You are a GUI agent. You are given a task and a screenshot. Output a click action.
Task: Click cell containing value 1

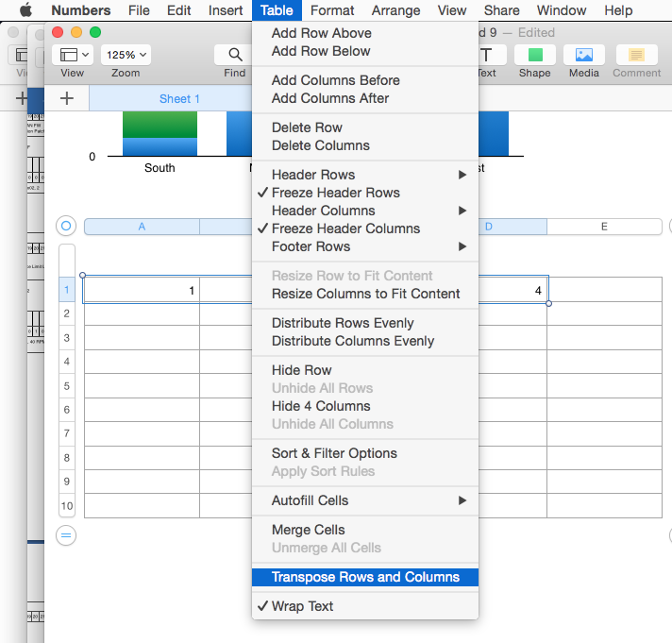pos(142,290)
